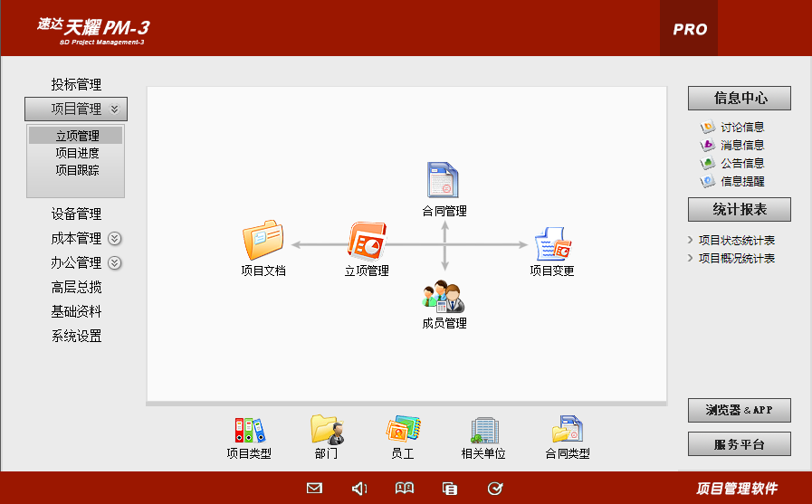The image size is (812, 504).
Task: Click the mail envelope icon in bottom bar
Action: point(314,489)
